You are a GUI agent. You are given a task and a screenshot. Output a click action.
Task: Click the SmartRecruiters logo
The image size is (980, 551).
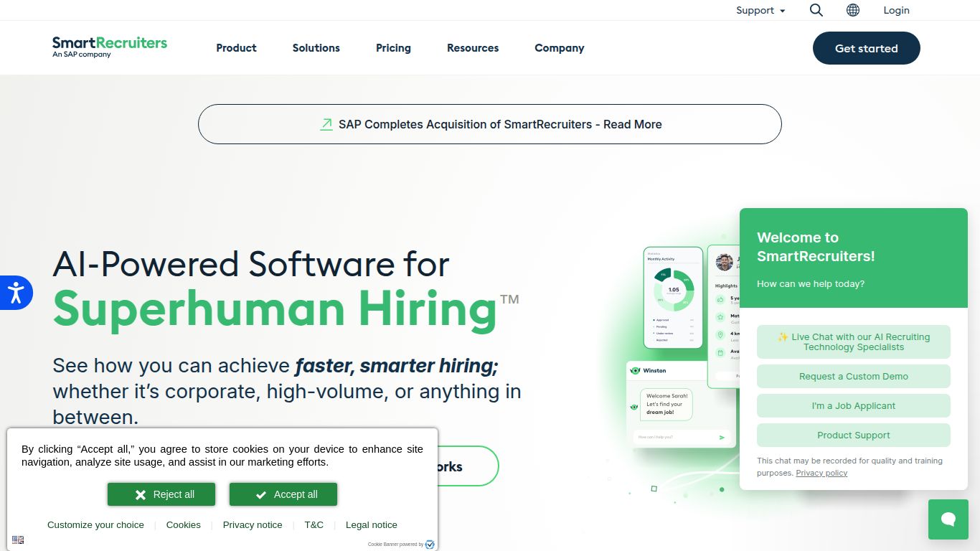pos(109,47)
